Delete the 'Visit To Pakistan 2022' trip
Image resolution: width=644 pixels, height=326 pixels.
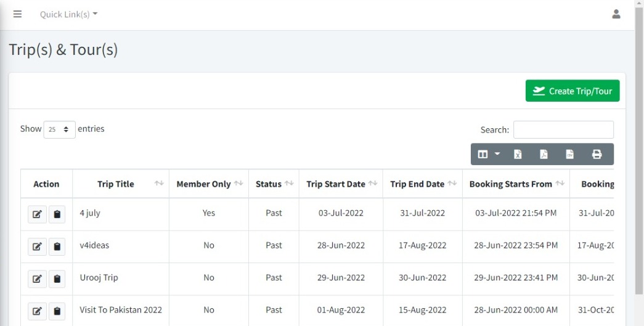tap(57, 311)
